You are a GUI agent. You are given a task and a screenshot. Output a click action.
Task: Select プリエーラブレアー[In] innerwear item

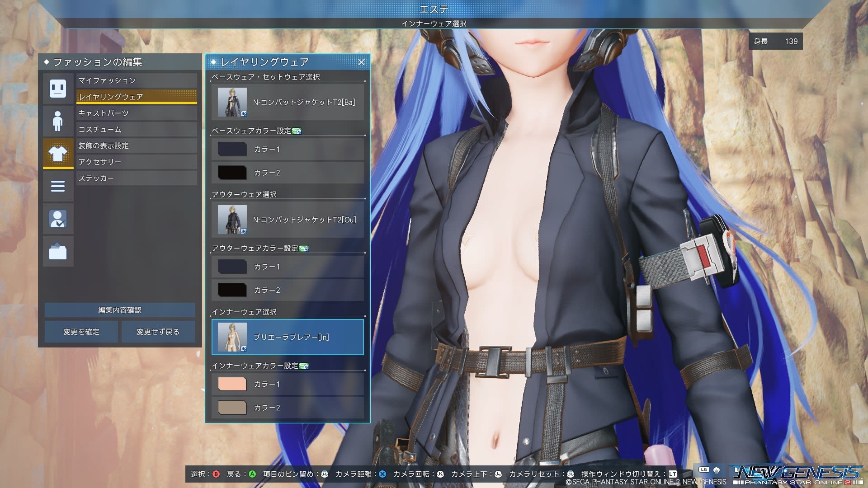click(288, 337)
